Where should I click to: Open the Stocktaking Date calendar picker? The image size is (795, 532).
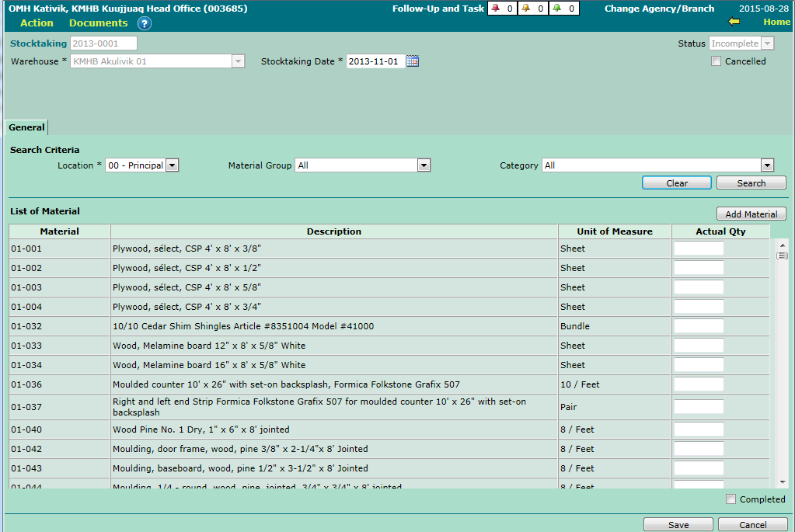pos(413,61)
